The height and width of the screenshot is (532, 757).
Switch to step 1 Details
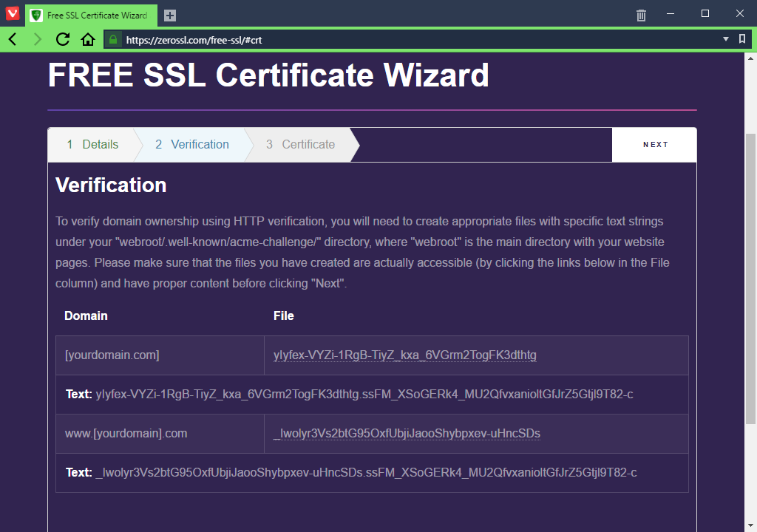pos(92,144)
